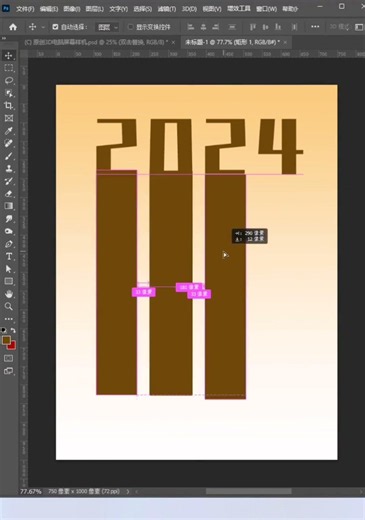365x520 pixels.
Task: Select the Eraser tool
Action: tap(9, 194)
